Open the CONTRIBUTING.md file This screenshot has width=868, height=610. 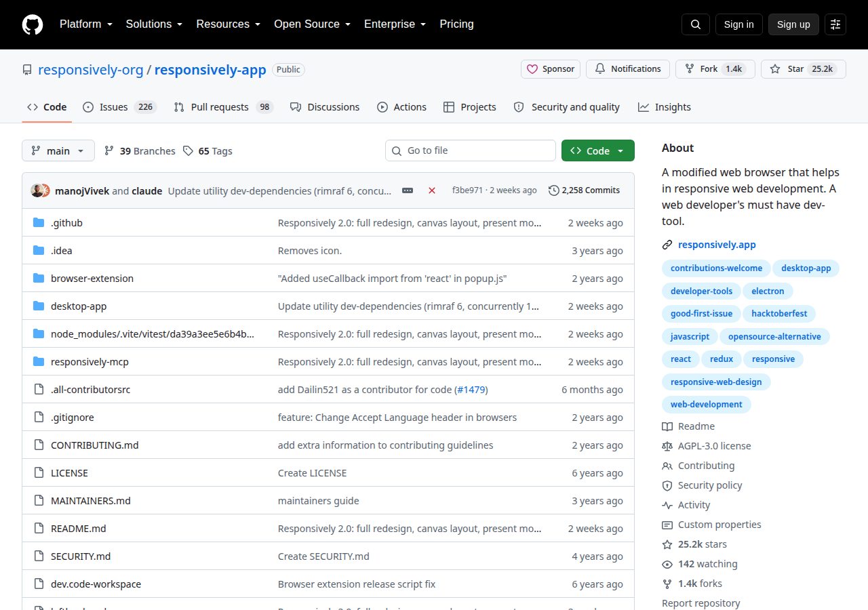[x=95, y=445]
